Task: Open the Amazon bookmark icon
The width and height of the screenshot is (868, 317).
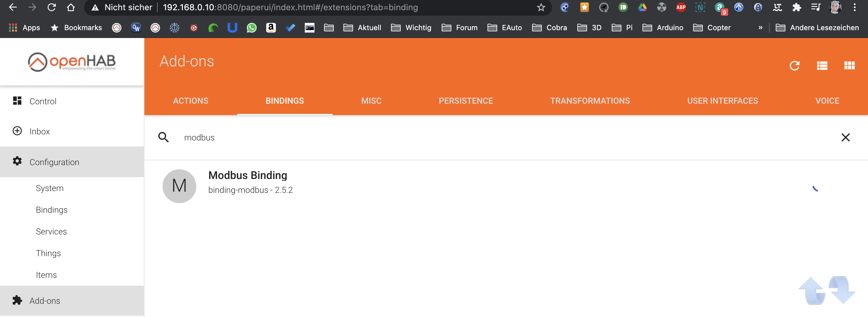Action: coord(271,28)
